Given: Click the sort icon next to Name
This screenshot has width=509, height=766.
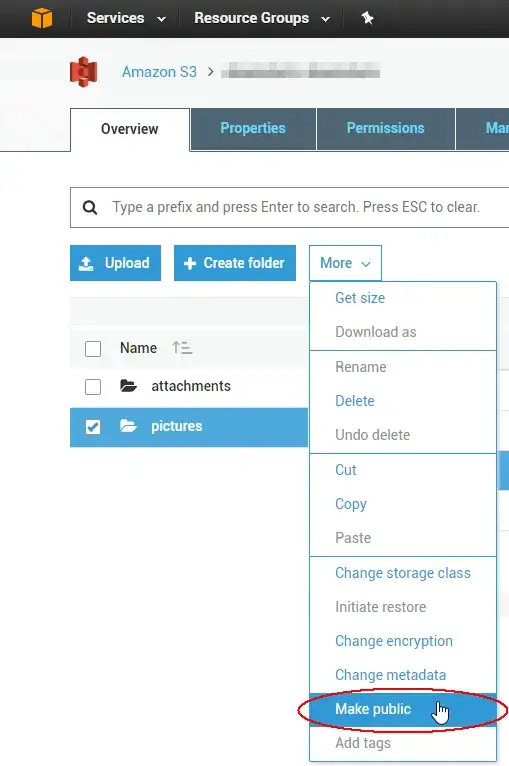Looking at the screenshot, I should [182, 348].
